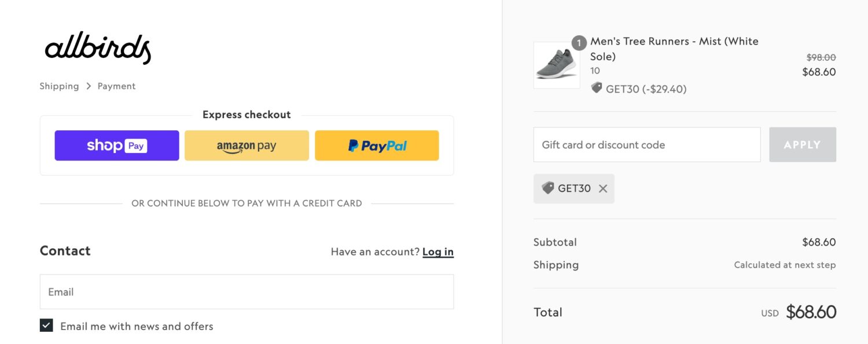
Task: Uncheck Email me with news and offers
Action: pyautogui.click(x=46, y=325)
